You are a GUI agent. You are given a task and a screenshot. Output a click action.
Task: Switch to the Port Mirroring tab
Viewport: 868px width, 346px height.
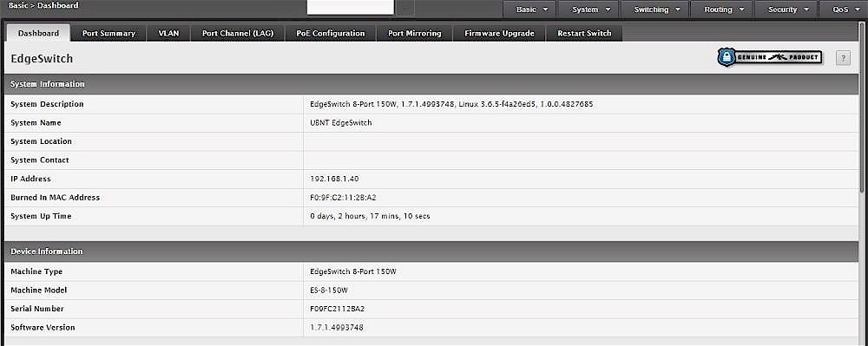(x=415, y=33)
